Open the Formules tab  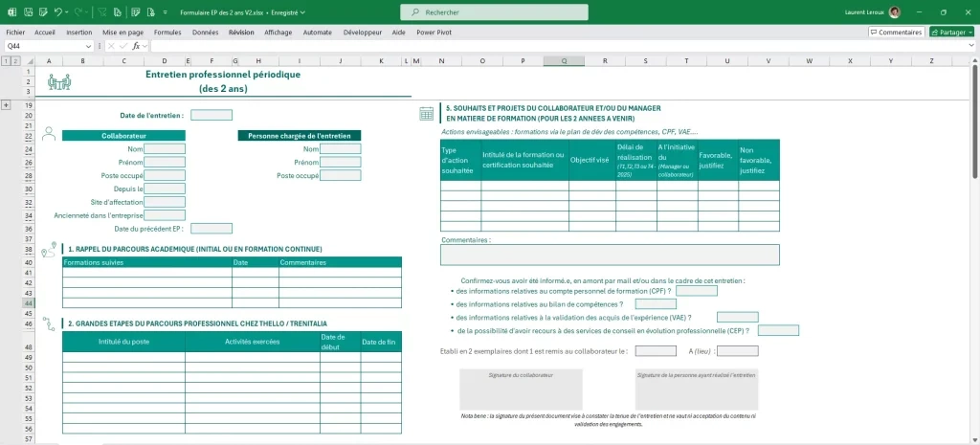pos(167,32)
